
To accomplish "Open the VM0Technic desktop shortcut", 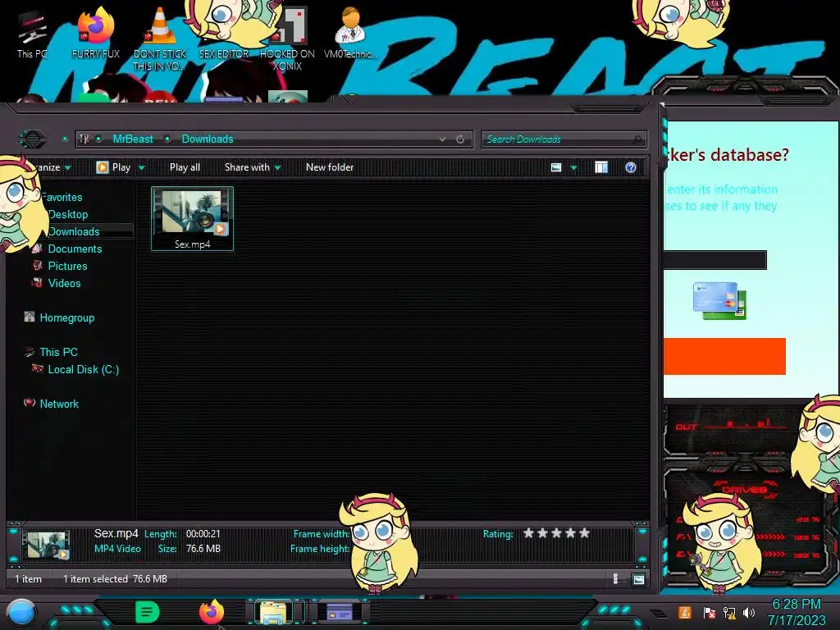I will click(350, 33).
